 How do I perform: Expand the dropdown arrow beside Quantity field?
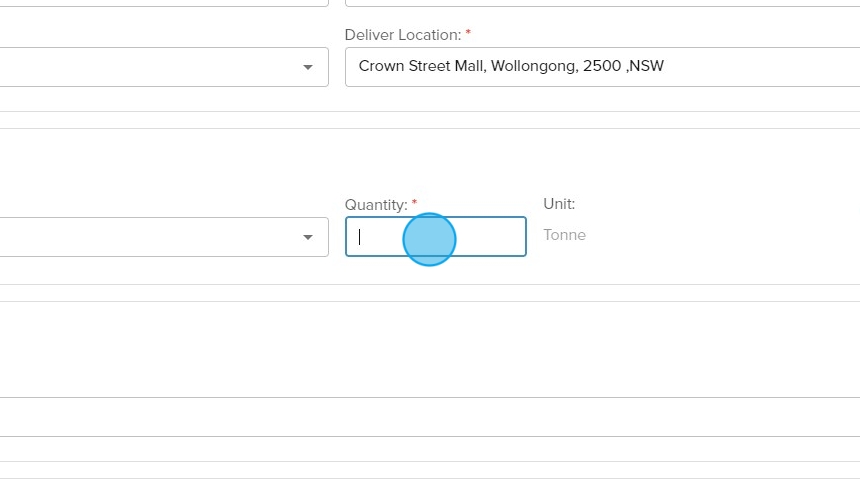click(x=307, y=237)
